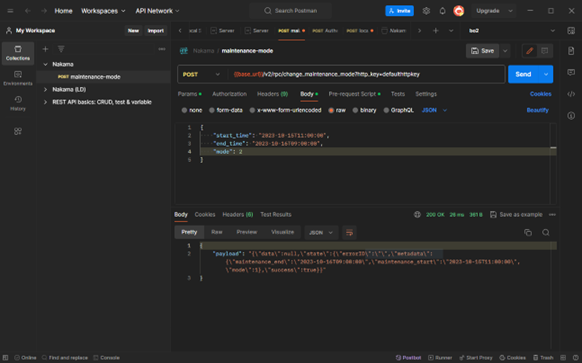Switch to the Pre-request Script tab

(x=354, y=94)
